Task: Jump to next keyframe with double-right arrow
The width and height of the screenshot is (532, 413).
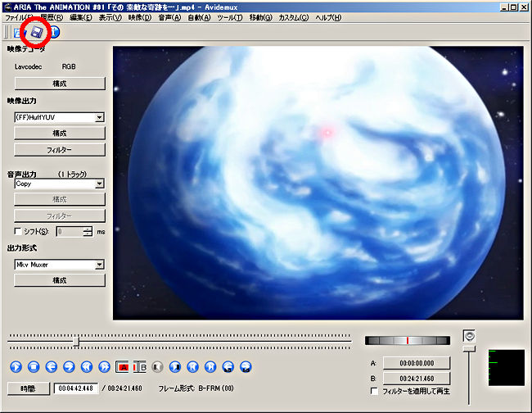Action: 104,367
